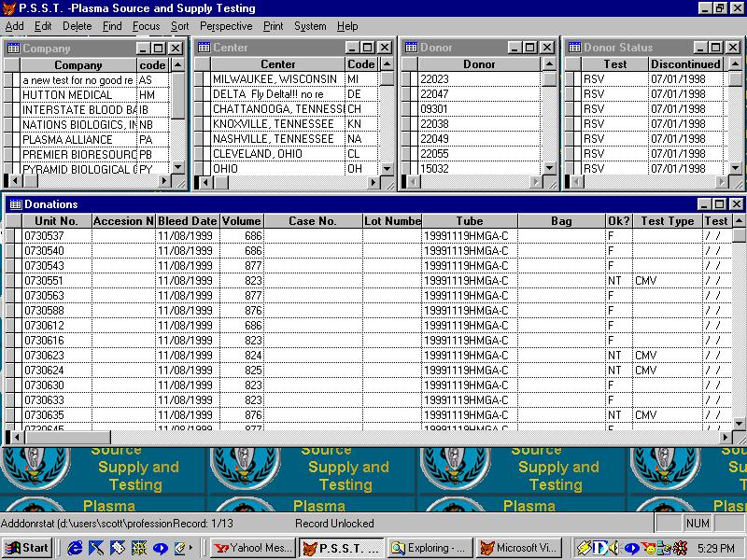Open the Focus menu
This screenshot has width=747, height=560.
tap(146, 26)
